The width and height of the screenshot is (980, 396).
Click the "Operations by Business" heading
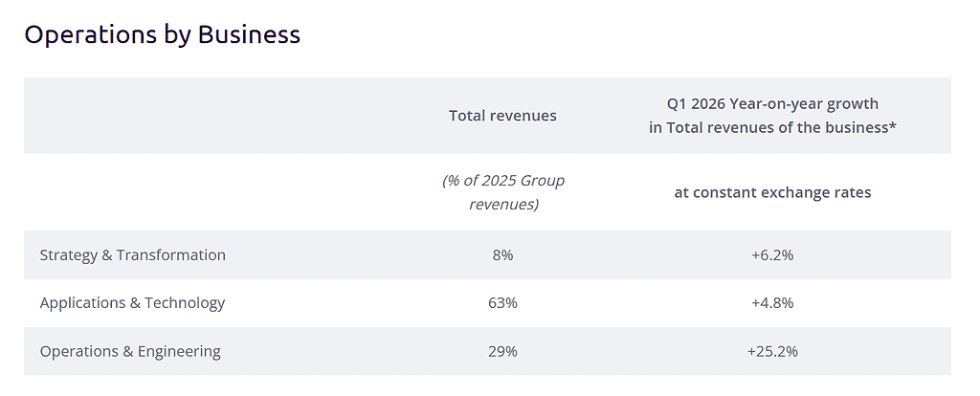162,35
